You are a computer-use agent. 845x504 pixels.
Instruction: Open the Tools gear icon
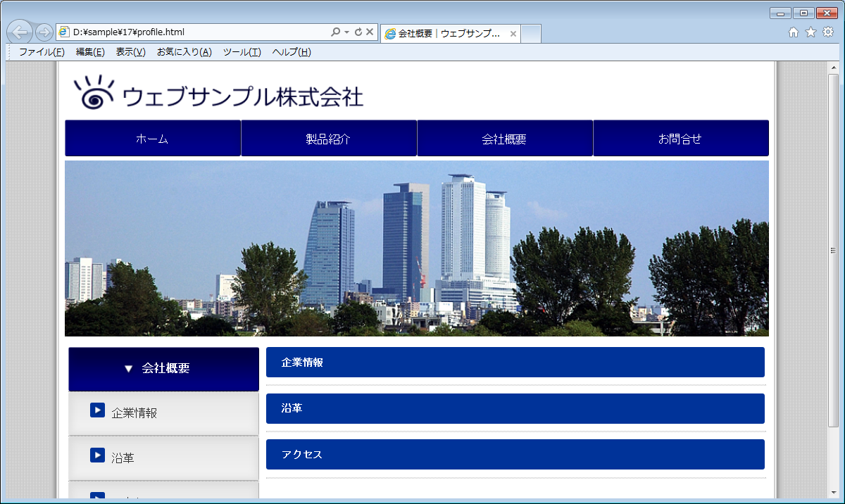click(x=828, y=32)
